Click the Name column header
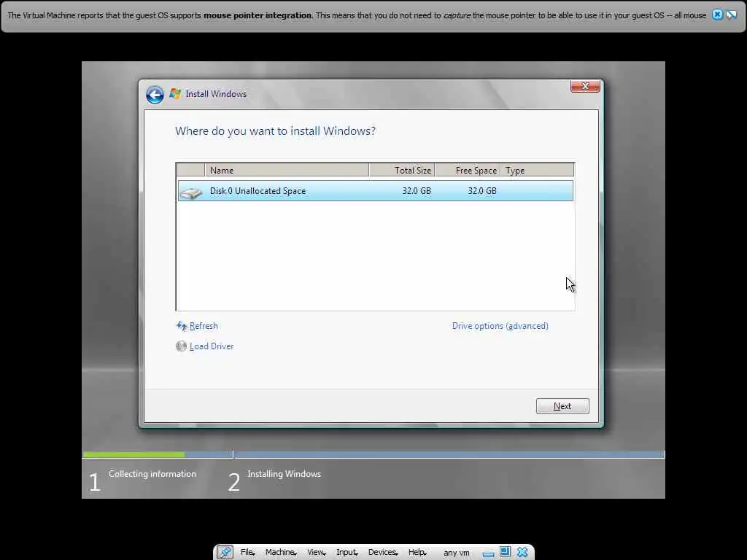Image resolution: width=747 pixels, height=560 pixels. click(x=287, y=170)
